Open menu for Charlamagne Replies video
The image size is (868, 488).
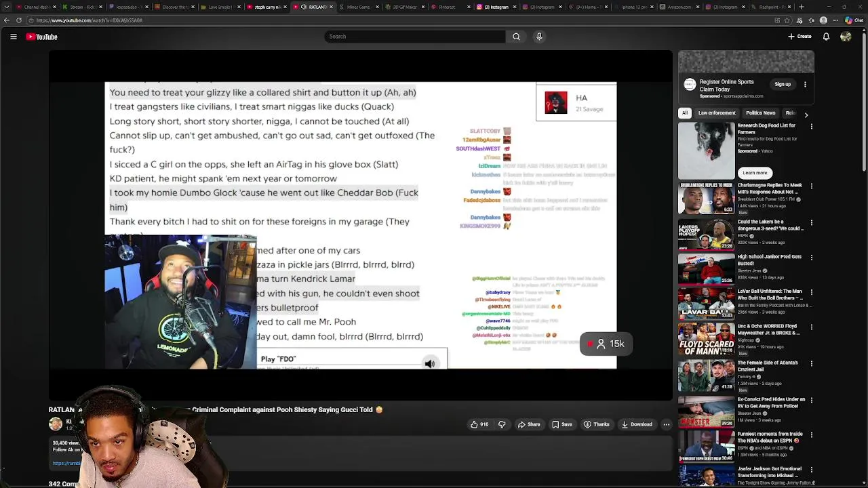pos(811,186)
